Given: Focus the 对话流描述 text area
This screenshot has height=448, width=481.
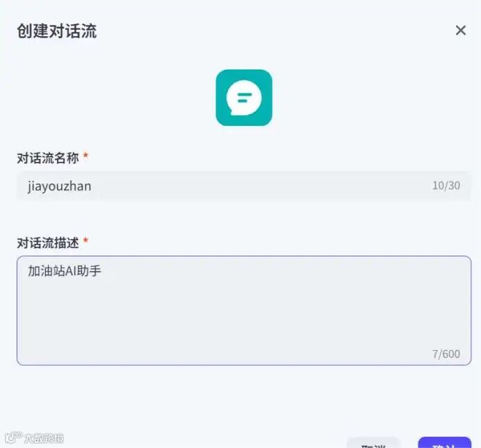Looking at the screenshot, I should point(244,310).
